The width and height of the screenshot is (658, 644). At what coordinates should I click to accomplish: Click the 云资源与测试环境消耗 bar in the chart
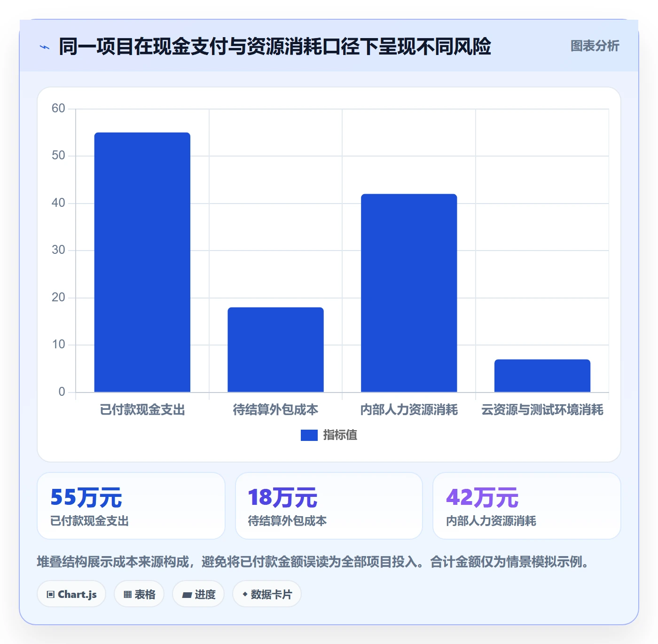pyautogui.click(x=542, y=376)
